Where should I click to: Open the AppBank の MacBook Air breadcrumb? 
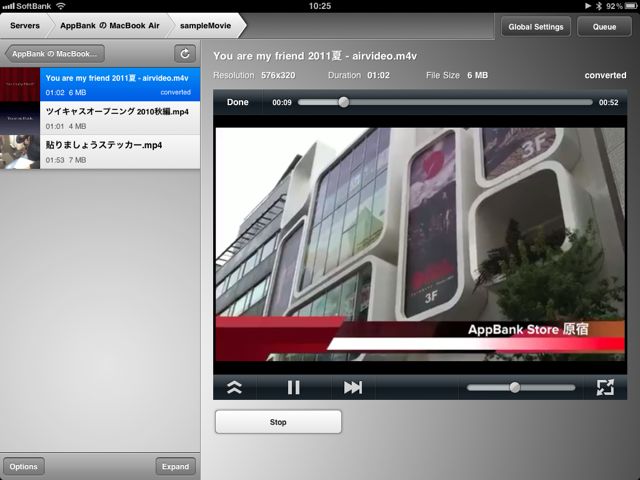pos(110,26)
